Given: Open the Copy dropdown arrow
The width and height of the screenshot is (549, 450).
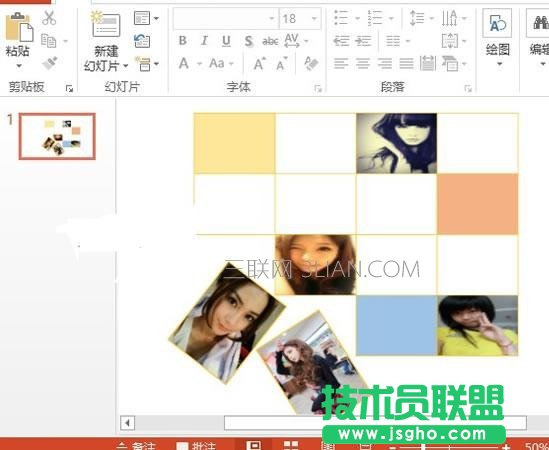Looking at the screenshot, I should point(65,41).
